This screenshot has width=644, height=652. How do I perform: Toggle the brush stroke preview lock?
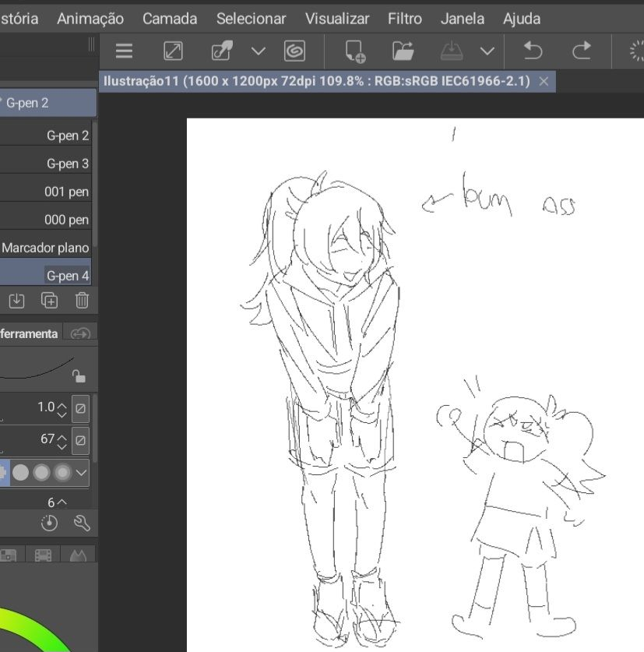[x=78, y=376]
